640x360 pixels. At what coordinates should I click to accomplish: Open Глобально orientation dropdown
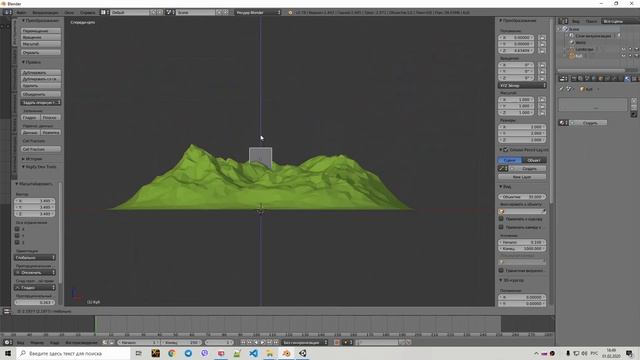[35, 258]
